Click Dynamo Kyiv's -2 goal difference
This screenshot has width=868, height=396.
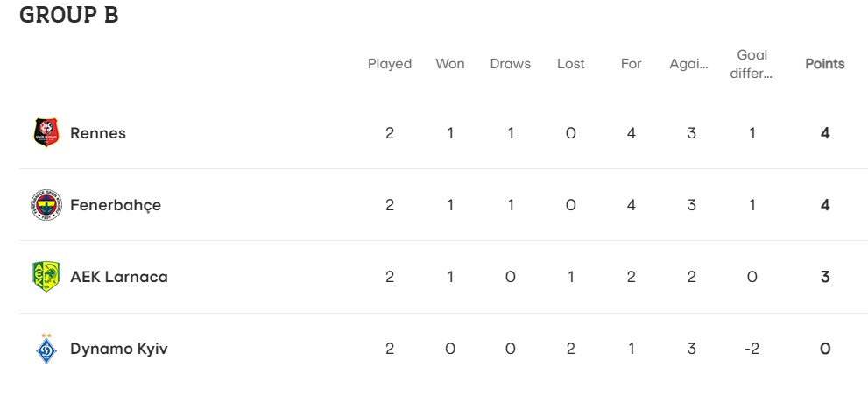click(x=752, y=349)
